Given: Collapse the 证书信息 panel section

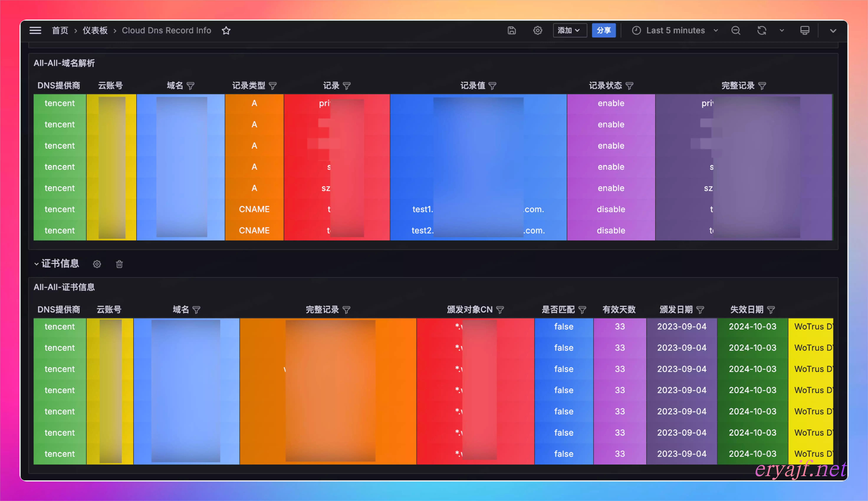Looking at the screenshot, I should (37, 264).
